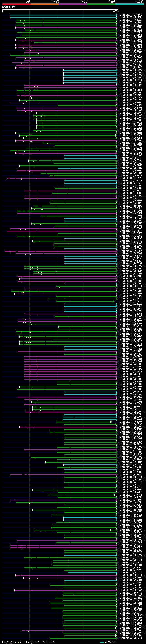Select the UniRef100_Q7K485 label

point(131,276)
